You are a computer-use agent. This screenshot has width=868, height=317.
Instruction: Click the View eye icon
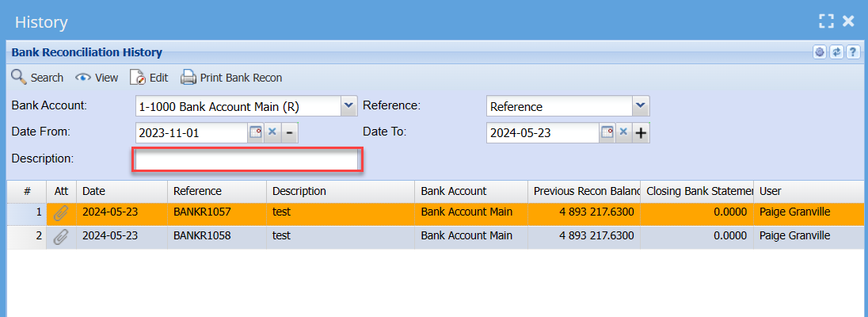tap(82, 78)
